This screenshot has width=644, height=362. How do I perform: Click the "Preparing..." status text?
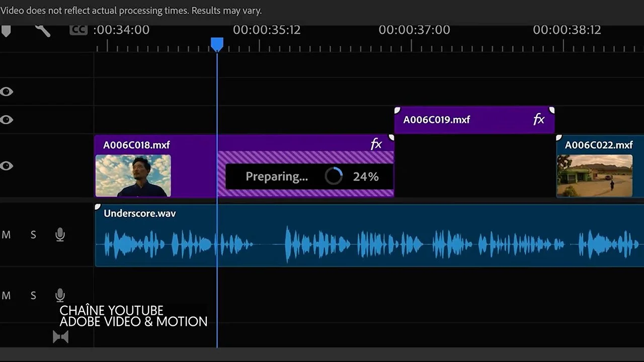click(x=277, y=176)
